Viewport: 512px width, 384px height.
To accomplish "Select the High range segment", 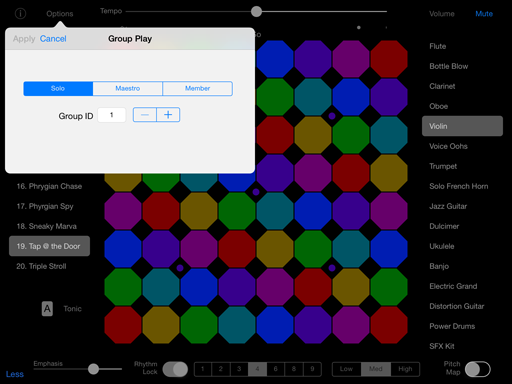I will [x=405, y=369].
